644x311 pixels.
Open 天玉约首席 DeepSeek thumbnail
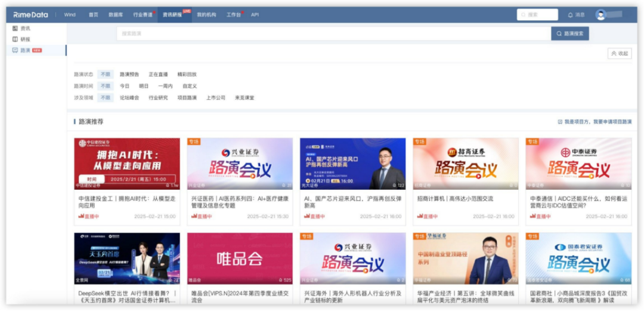pos(127,258)
